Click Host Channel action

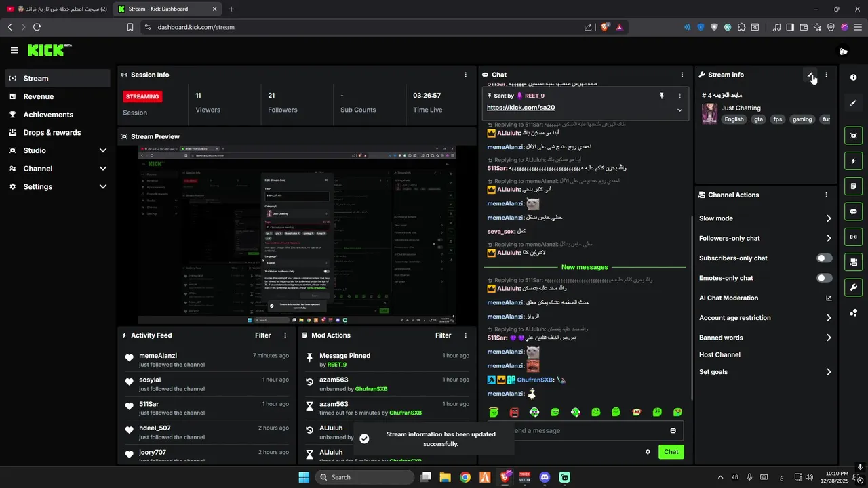[x=719, y=354]
